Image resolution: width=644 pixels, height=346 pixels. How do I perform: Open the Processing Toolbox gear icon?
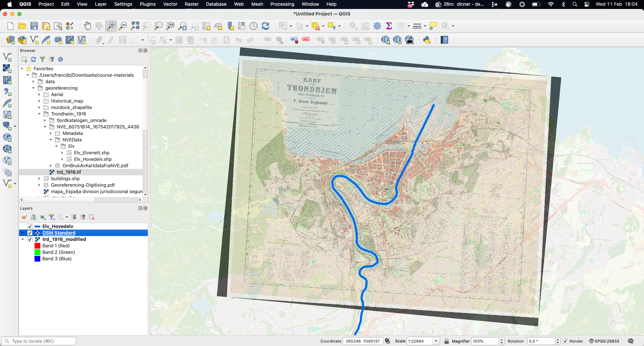click(377, 26)
